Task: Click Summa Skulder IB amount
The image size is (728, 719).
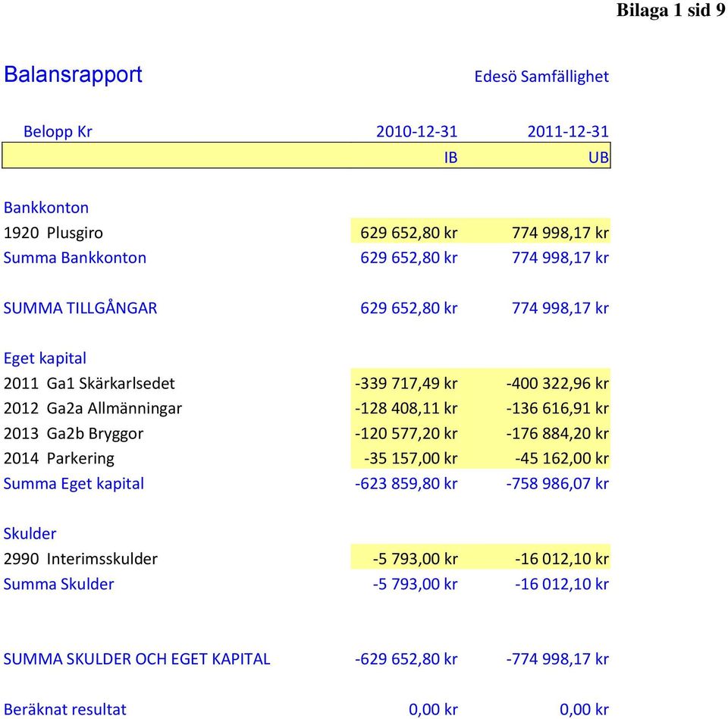Action: click(415, 584)
